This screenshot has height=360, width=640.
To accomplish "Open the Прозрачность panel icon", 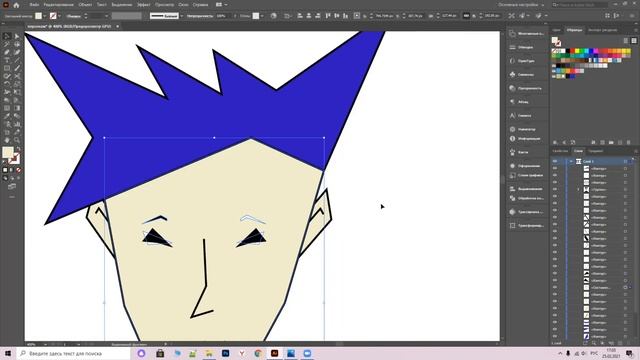I will (x=512, y=88).
